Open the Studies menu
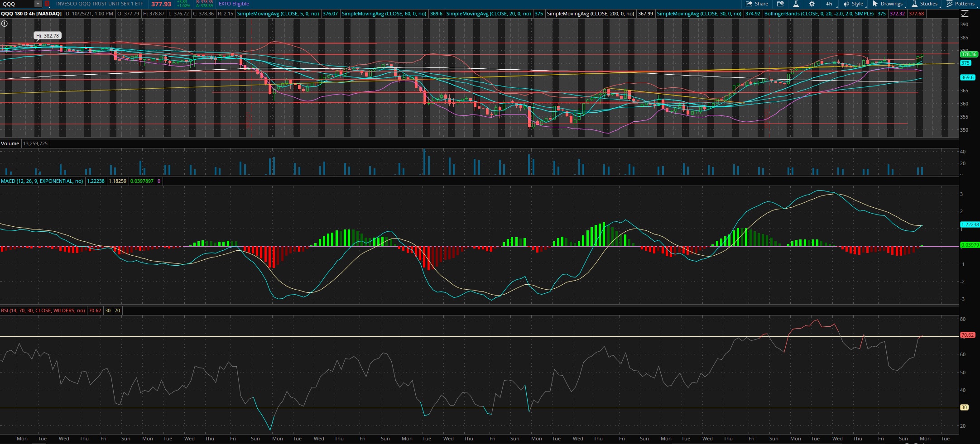The image size is (980, 444). coord(924,4)
